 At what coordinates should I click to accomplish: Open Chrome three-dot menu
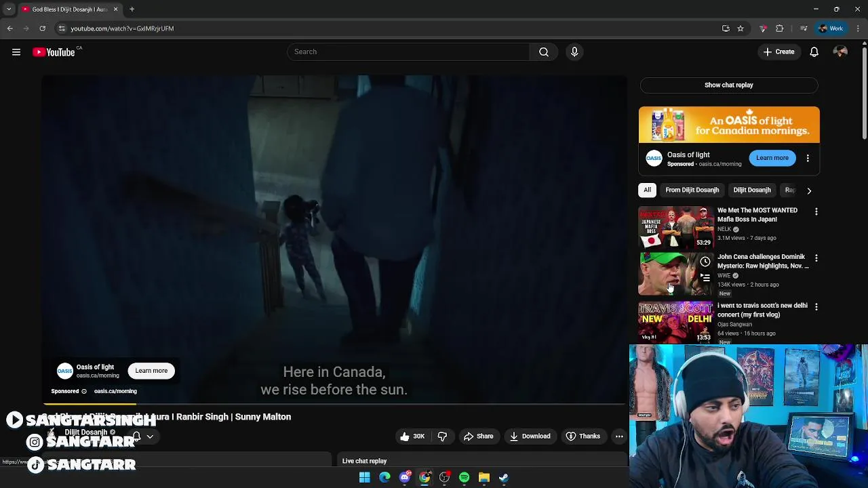[858, 28]
